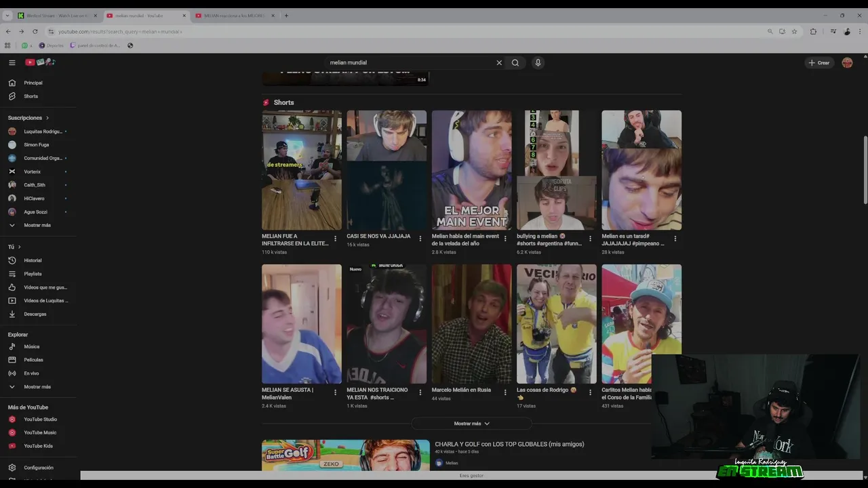Open YouTube Kids from sidebar
The width and height of the screenshot is (868, 488).
tap(38, 446)
